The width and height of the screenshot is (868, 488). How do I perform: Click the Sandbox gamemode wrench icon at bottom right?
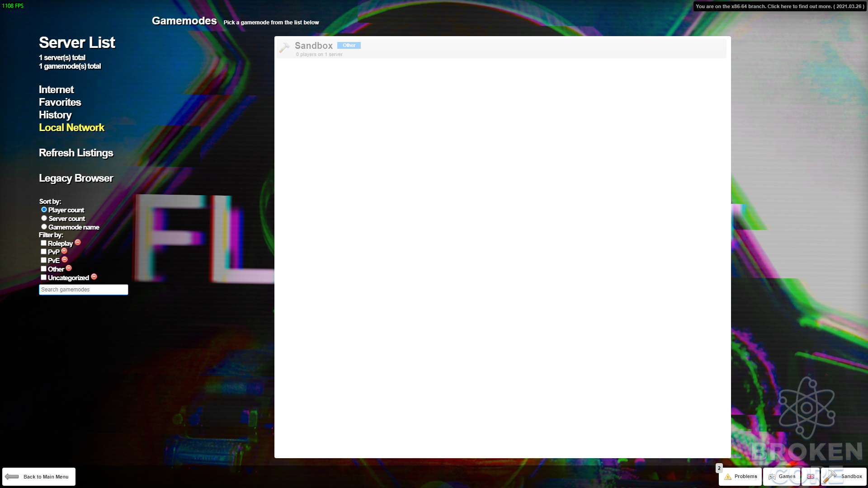coord(830,476)
